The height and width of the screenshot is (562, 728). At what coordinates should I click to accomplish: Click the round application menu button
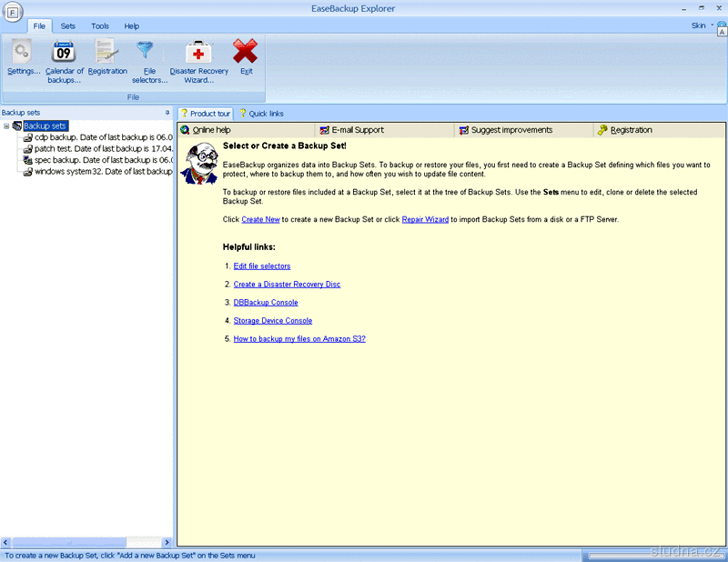pyautogui.click(x=13, y=12)
